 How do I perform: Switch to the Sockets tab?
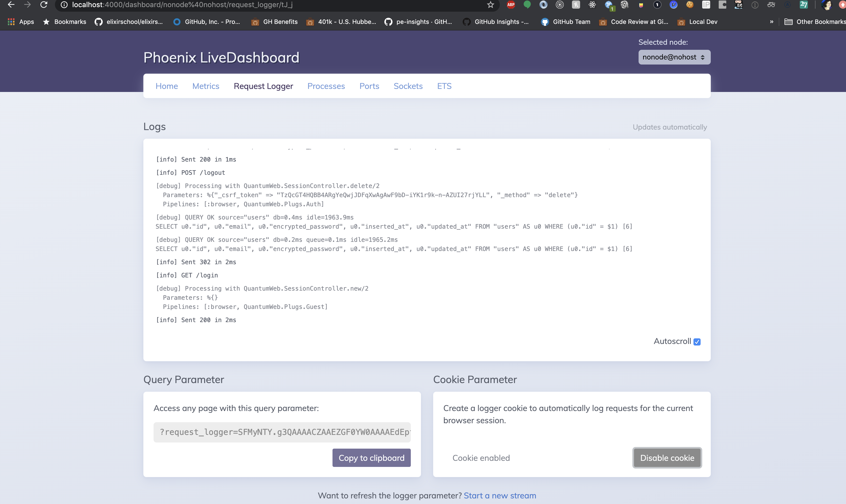click(408, 86)
